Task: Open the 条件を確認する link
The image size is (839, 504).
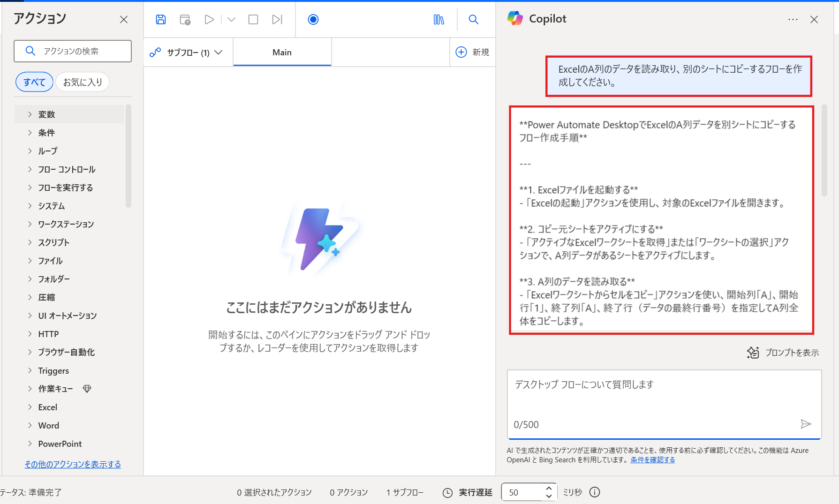Action: click(x=652, y=460)
